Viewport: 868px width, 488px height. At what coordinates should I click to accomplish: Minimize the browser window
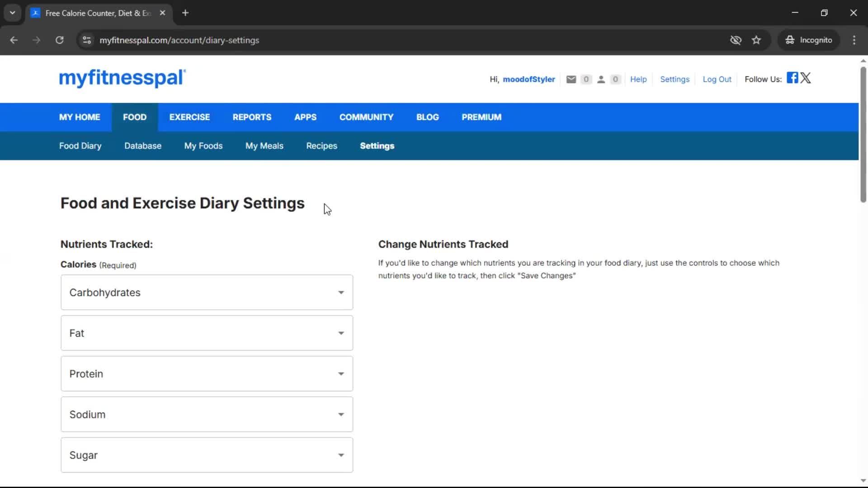[795, 13]
